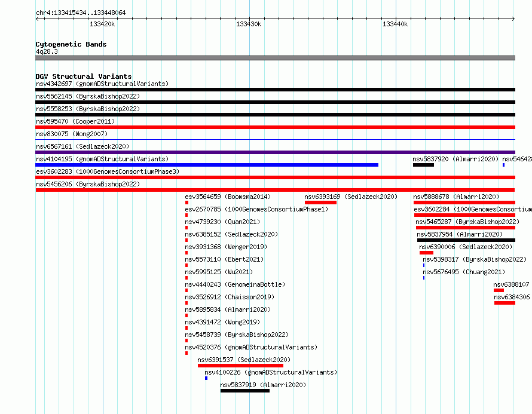Click the chr4:133415434..133448064 coordinates text
The width and height of the screenshot is (532, 414).
pos(81,13)
